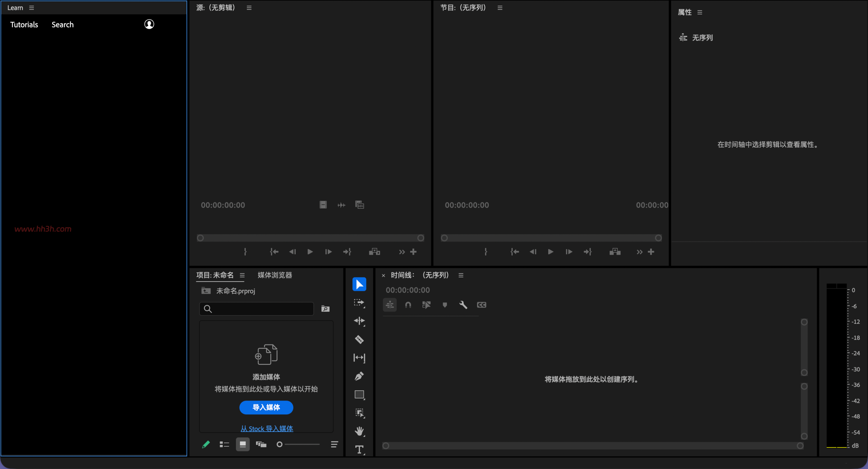Select the Ripple Edit tool
The height and width of the screenshot is (469, 868).
click(x=359, y=321)
